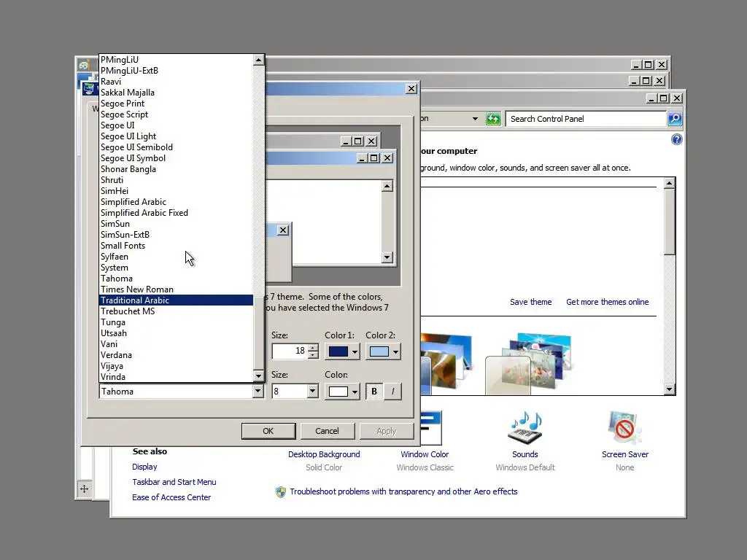Select Small Fonts in font list
This screenshot has width=747, height=560.
(x=177, y=245)
